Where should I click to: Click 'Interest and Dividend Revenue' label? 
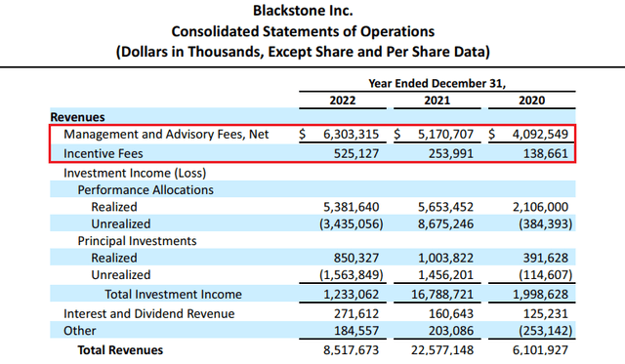(149, 314)
